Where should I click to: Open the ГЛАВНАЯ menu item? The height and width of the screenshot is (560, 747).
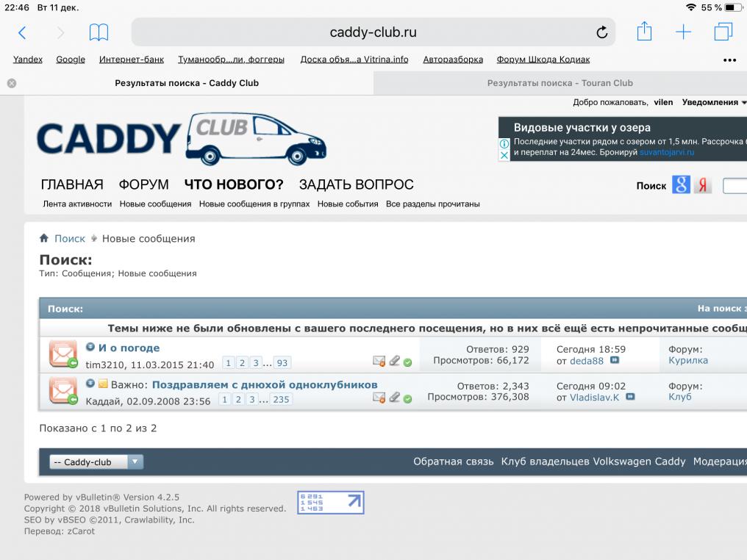[72, 184]
